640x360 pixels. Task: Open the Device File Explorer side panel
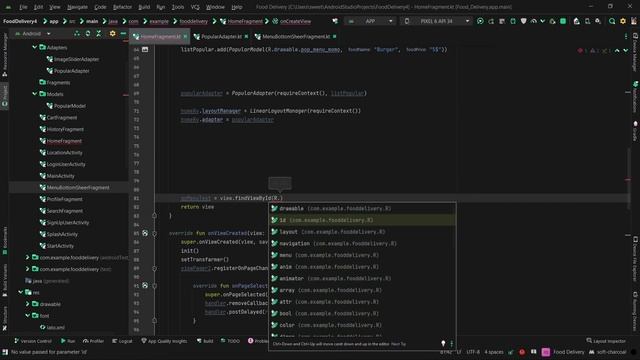(635, 260)
